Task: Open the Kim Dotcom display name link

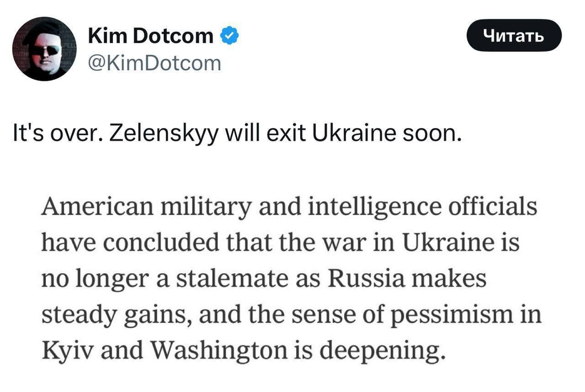Action: 150,36
